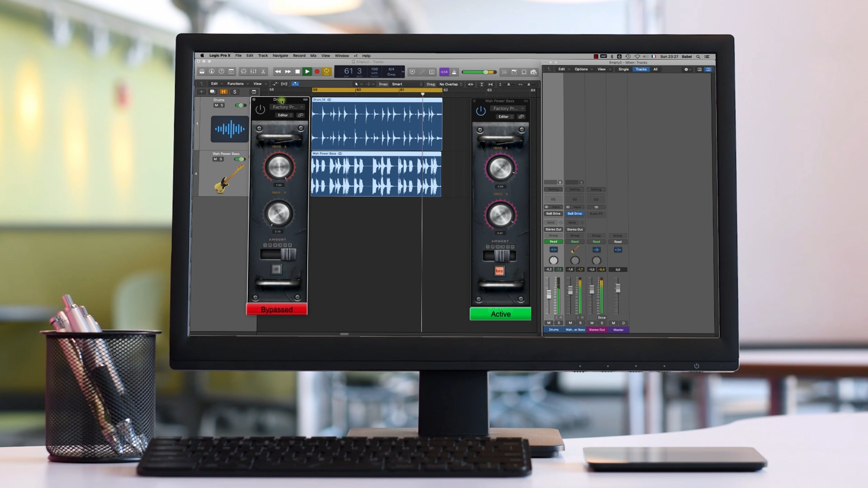Click the red Record button
Image resolution: width=868 pixels, height=488 pixels.
click(317, 72)
